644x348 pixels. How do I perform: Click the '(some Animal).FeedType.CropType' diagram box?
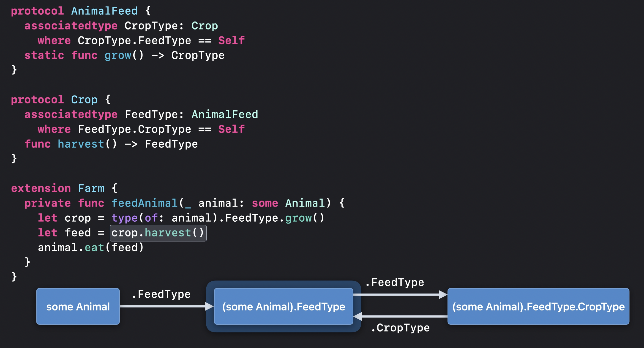[x=538, y=307]
